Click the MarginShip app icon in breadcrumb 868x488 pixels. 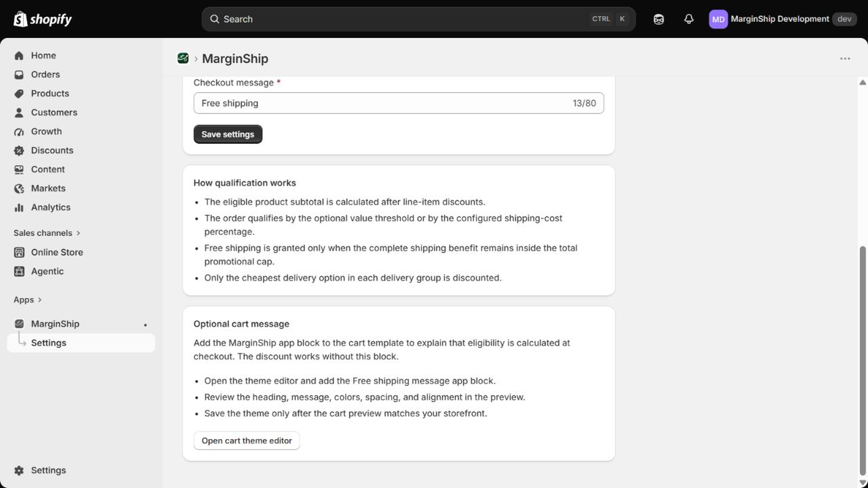pyautogui.click(x=183, y=58)
